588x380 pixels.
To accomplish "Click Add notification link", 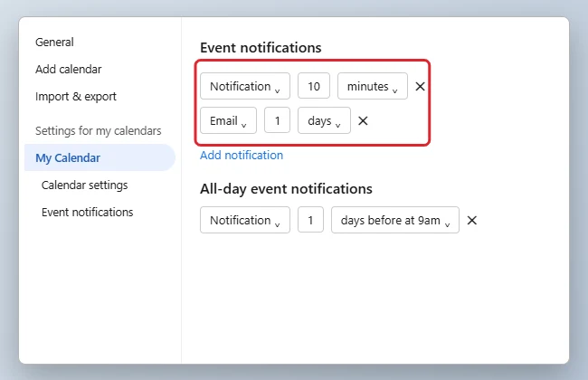I will coord(242,156).
